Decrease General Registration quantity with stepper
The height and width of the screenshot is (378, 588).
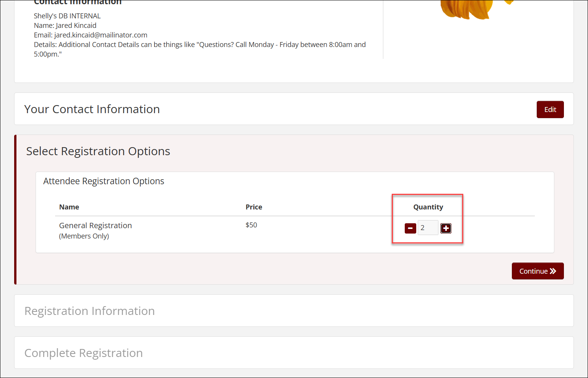coord(410,228)
